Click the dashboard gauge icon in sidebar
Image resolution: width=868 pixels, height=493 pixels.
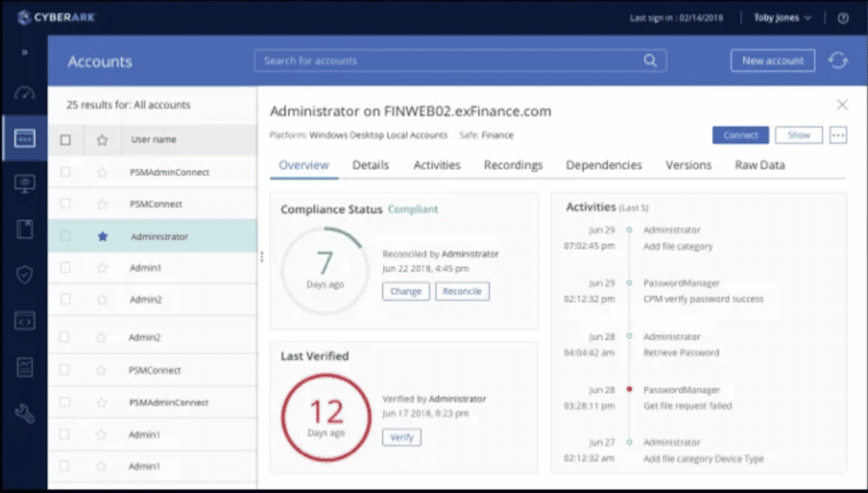point(25,93)
